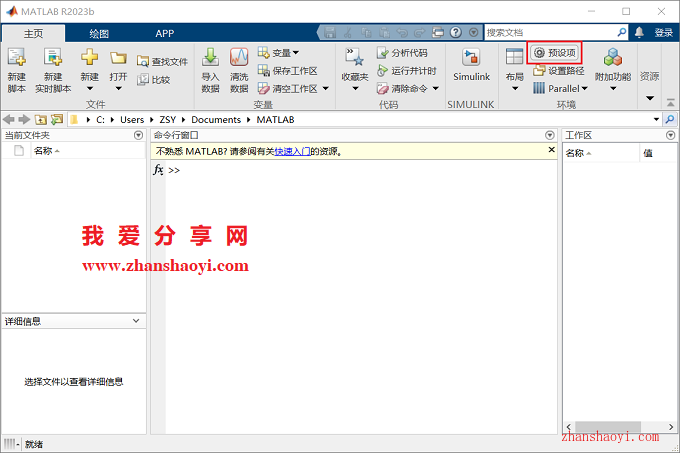
Task: Click the 新建实时脚本 (New Live Script) icon
Action: click(53, 57)
